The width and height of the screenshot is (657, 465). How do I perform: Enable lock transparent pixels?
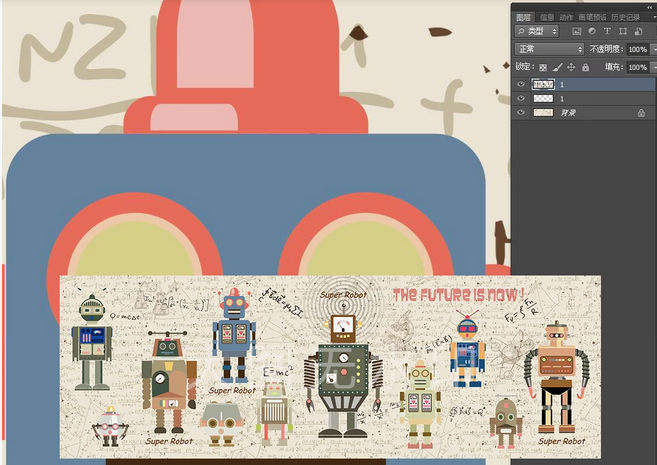coord(543,67)
